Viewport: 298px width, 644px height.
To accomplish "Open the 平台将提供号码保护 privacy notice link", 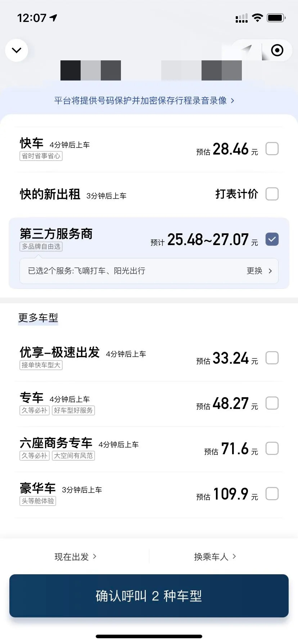I will [144, 101].
